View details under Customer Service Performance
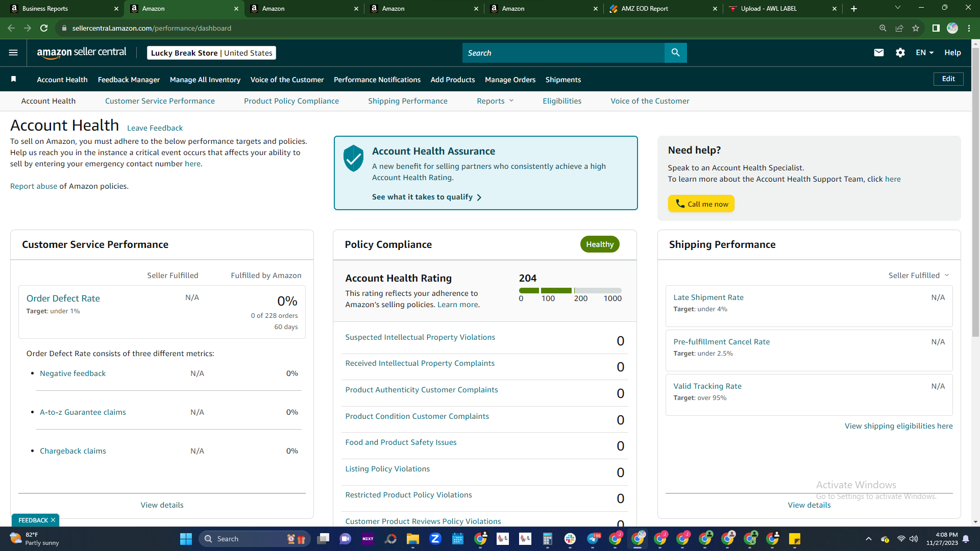The height and width of the screenshot is (551, 980). [x=162, y=505]
